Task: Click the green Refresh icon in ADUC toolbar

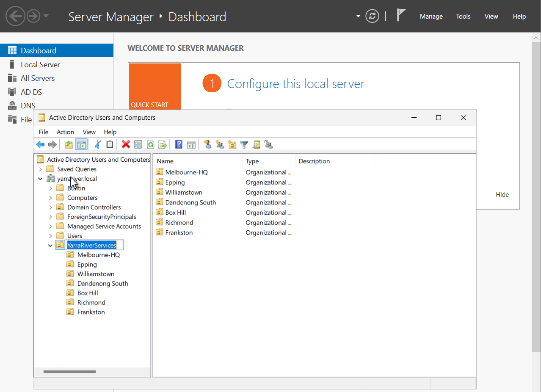Action: [x=150, y=145]
